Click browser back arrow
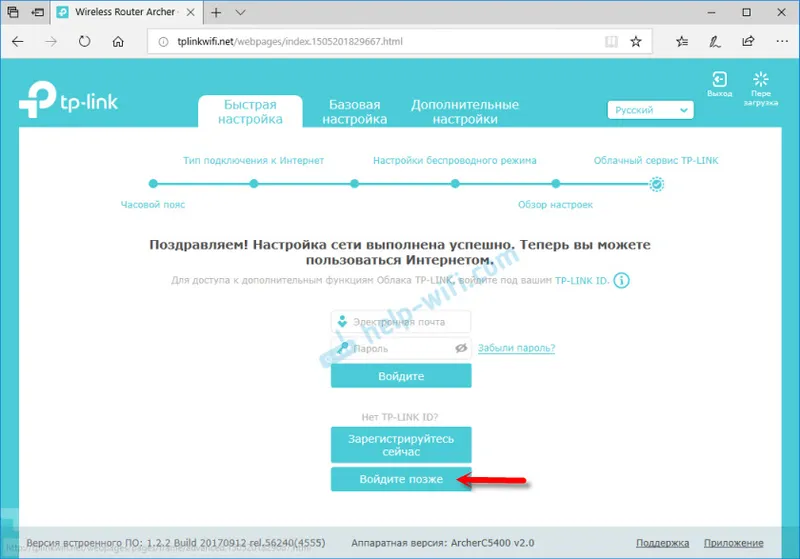The width and height of the screenshot is (800, 559). click(x=18, y=42)
